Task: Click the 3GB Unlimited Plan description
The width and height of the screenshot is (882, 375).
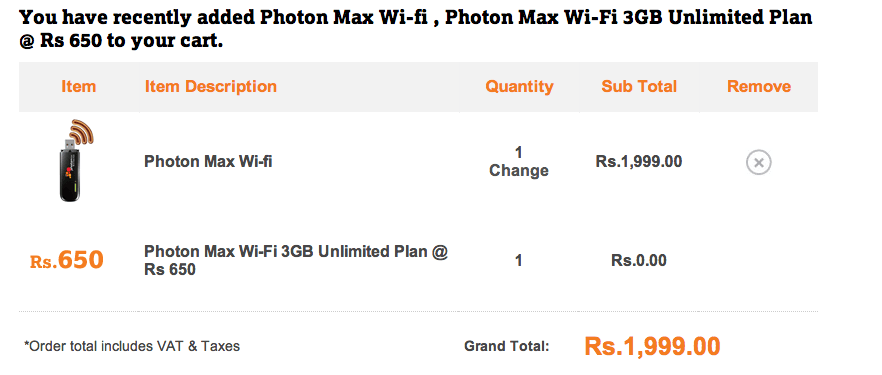Action: 296,260
